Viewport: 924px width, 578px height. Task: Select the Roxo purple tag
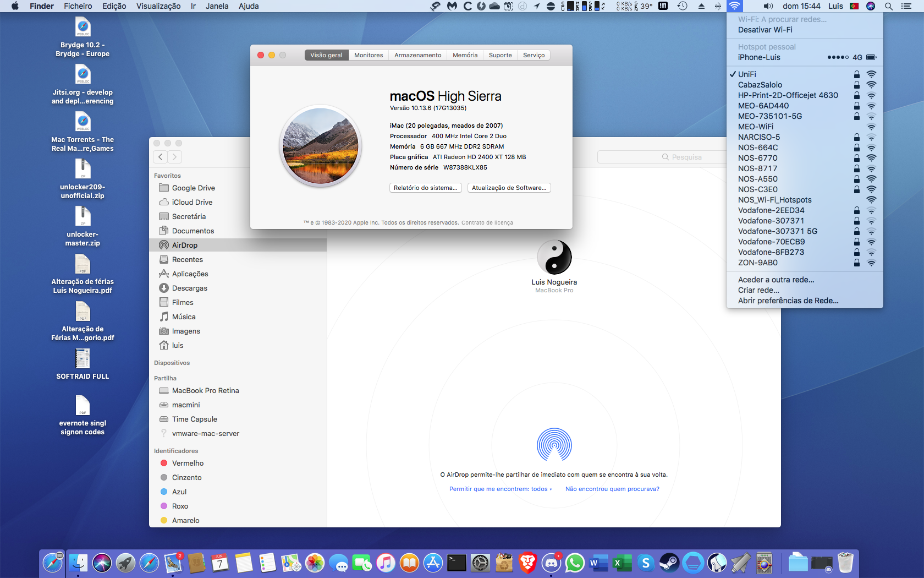pos(238,506)
